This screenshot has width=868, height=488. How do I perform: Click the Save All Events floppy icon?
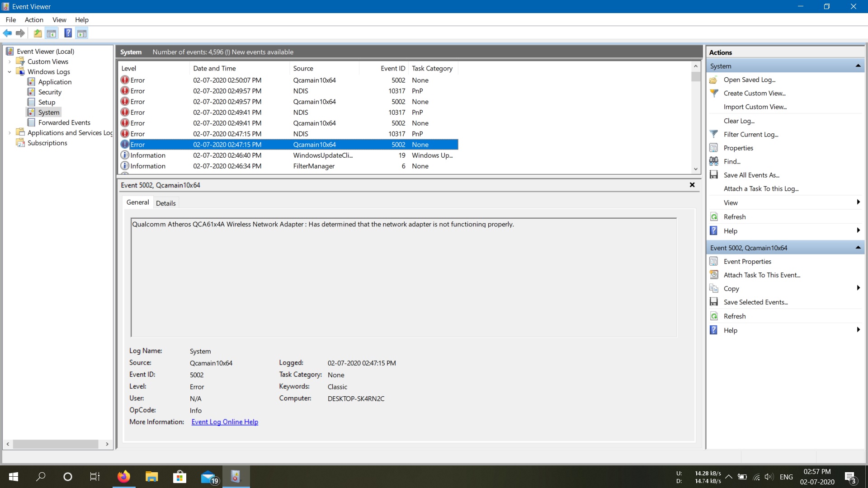(x=714, y=175)
